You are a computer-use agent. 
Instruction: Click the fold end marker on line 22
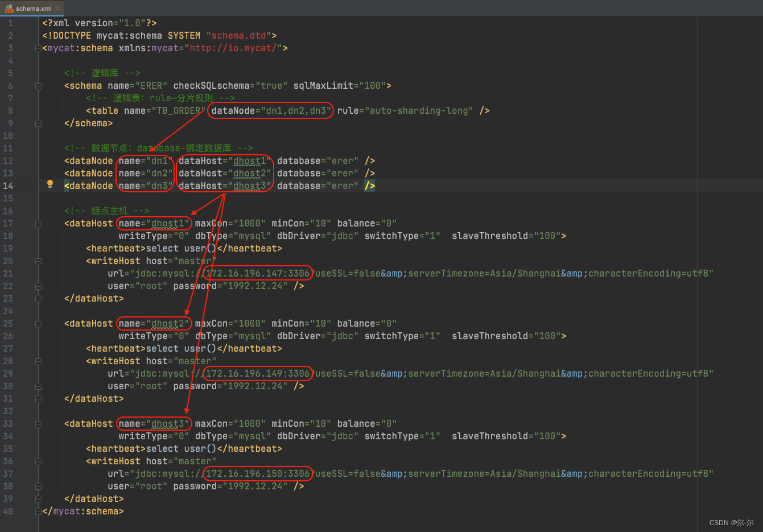[39, 286]
